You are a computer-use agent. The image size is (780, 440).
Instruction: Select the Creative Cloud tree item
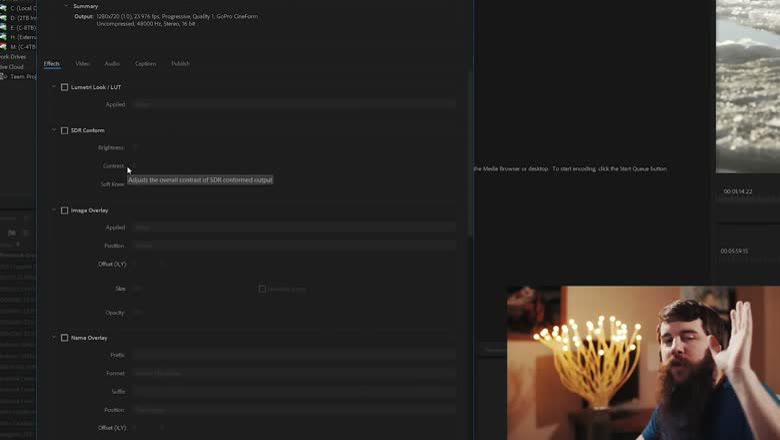[12, 67]
